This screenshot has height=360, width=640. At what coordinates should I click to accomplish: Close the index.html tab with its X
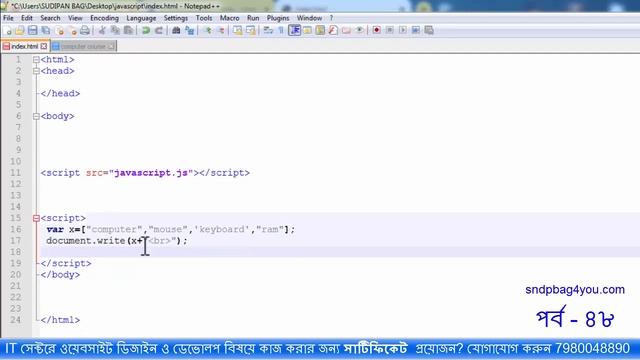tap(44, 47)
